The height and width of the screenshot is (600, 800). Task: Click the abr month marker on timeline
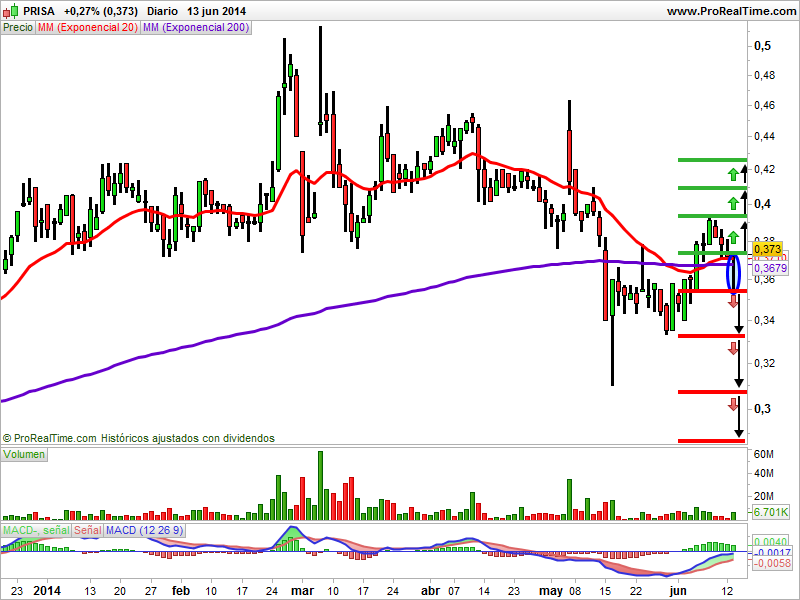tap(431, 591)
